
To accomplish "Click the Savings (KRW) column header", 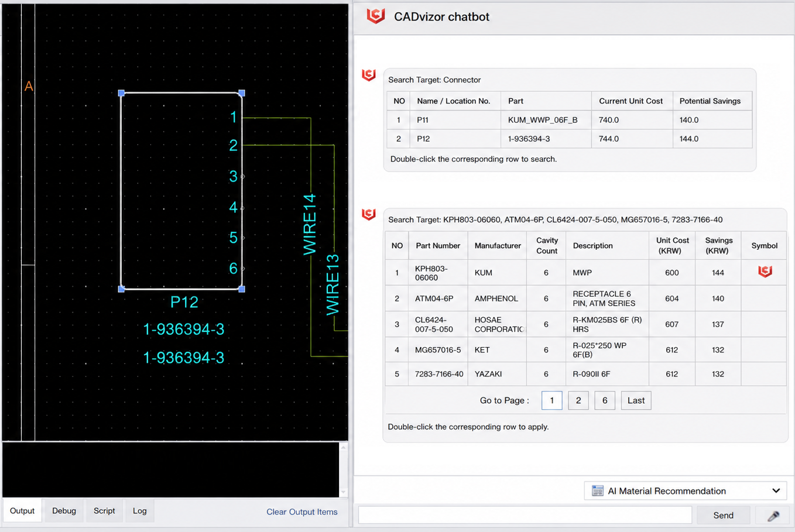I will point(718,246).
